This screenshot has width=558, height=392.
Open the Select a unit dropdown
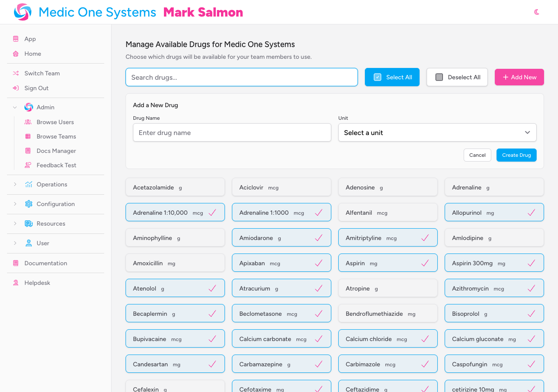437,132
